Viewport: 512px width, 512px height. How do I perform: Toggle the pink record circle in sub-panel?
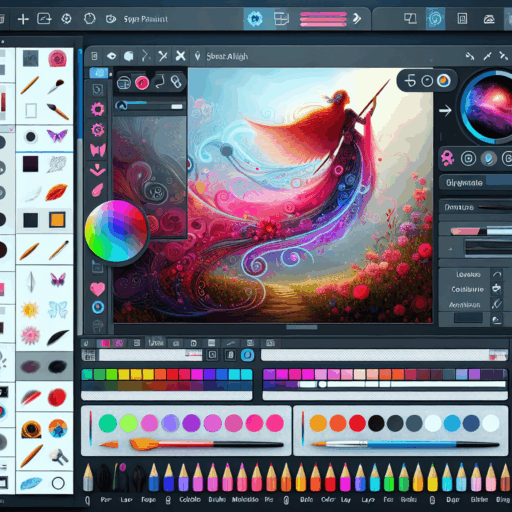142,83
